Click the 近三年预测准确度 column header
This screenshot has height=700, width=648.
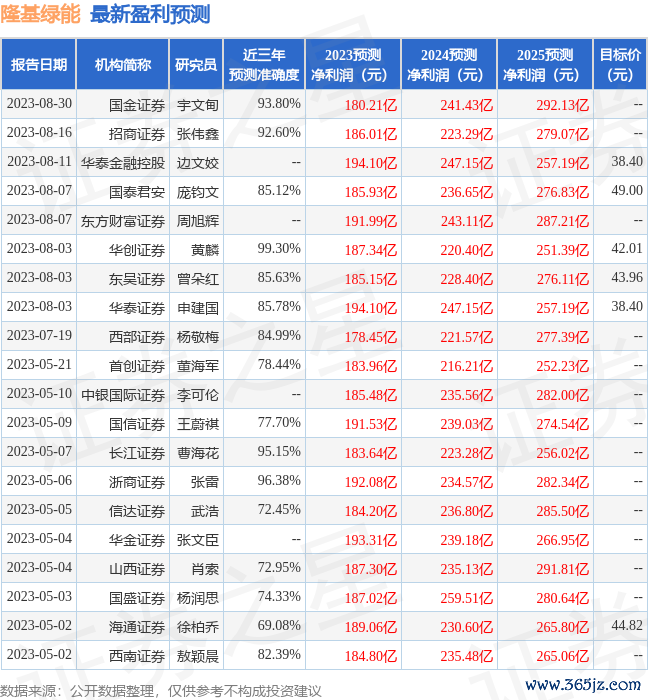(264, 65)
